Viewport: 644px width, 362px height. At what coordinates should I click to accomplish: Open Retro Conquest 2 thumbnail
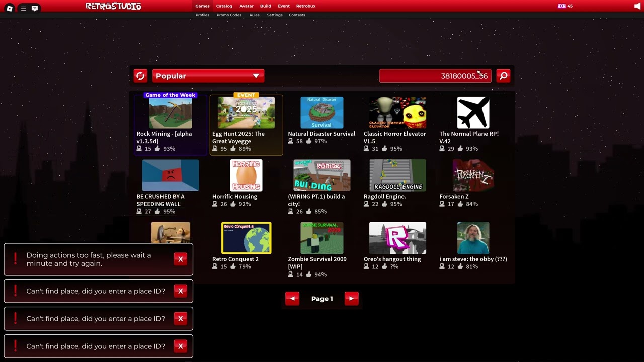[x=246, y=238]
